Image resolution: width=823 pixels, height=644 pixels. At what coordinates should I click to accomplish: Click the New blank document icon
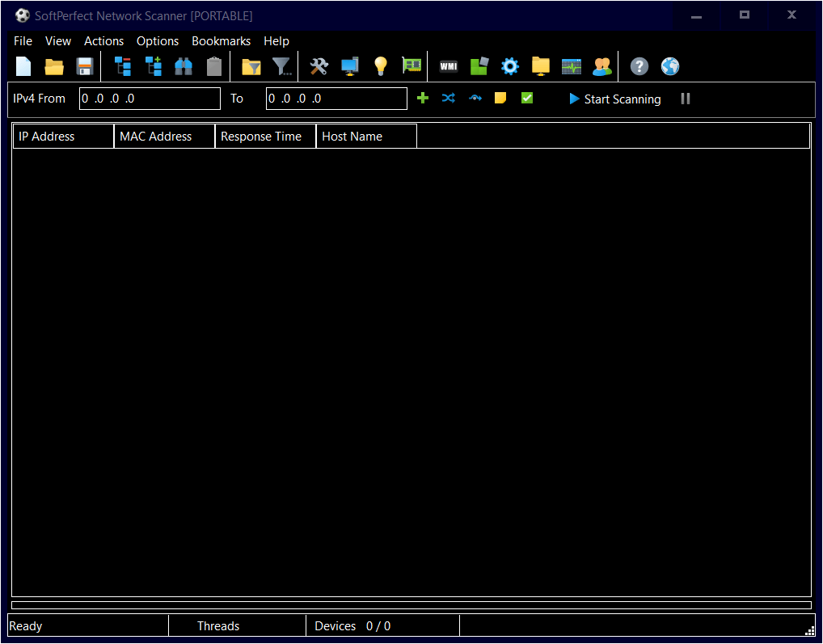(x=23, y=66)
